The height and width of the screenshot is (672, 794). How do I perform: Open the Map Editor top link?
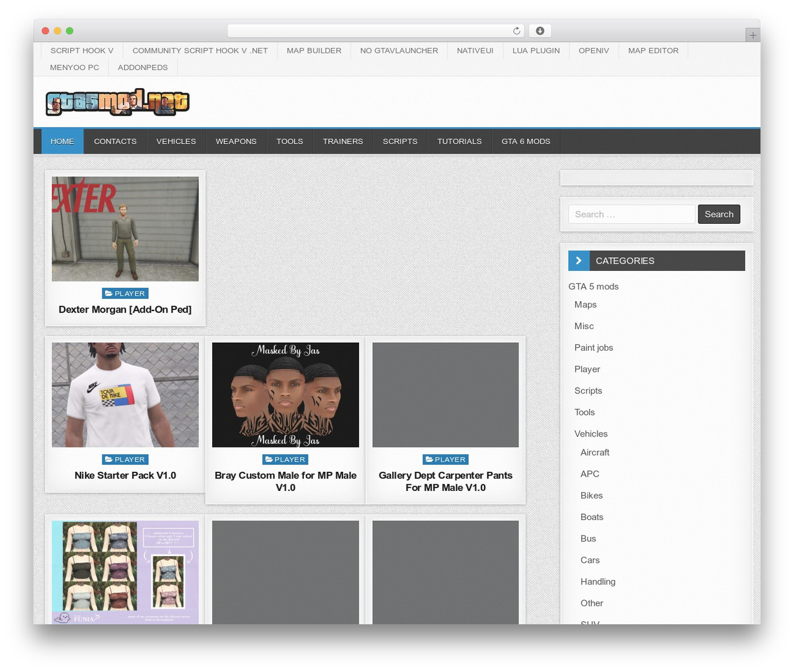pyautogui.click(x=653, y=51)
